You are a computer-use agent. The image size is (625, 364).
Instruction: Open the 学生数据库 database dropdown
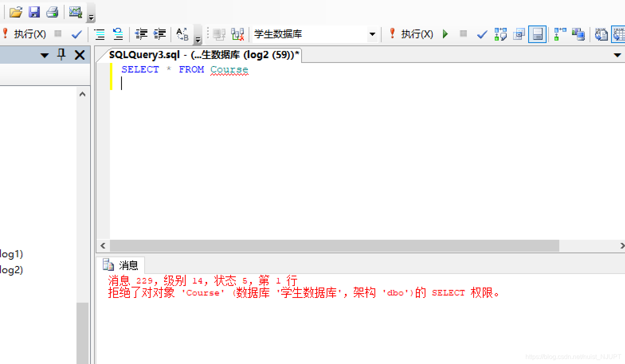372,34
